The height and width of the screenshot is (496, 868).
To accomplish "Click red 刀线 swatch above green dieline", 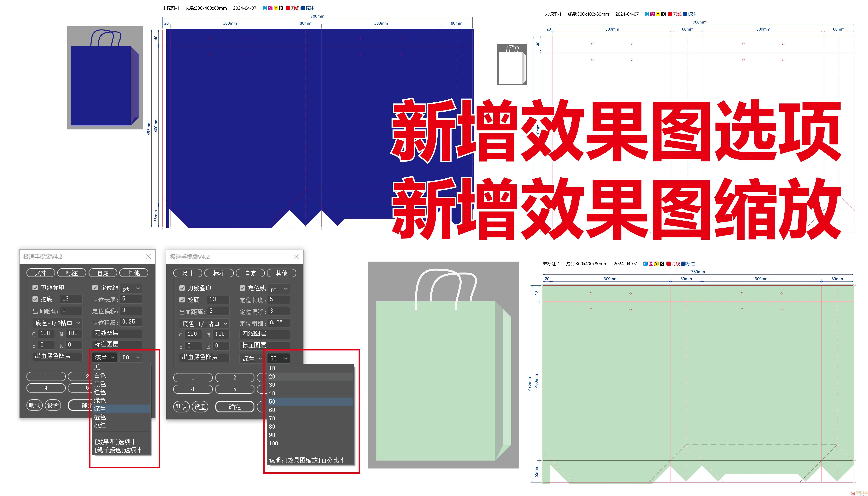I will click(668, 264).
